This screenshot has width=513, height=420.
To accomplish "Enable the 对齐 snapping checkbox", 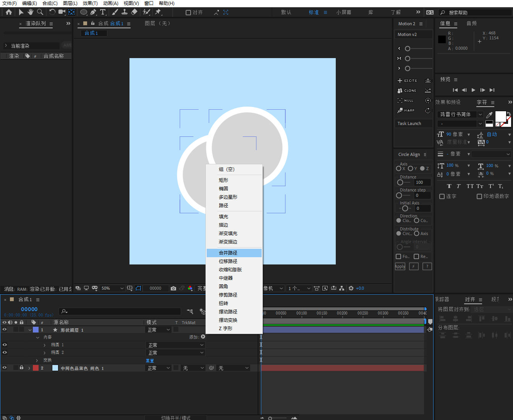I will pos(188,13).
